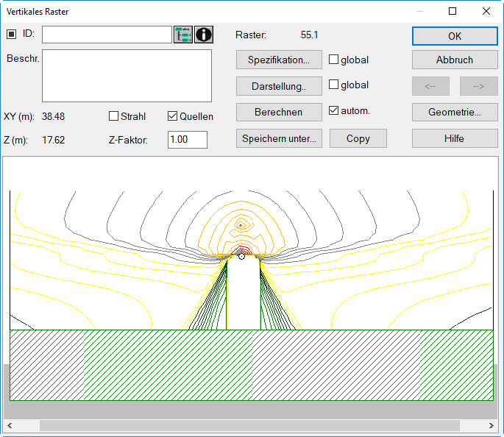
Task: Start calculation with Berechnen
Action: tap(279, 112)
